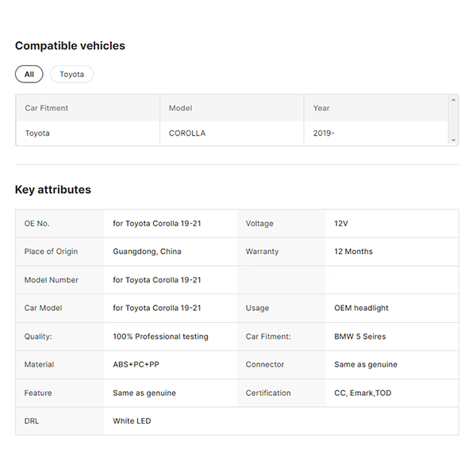Click the "Model" column header
476x476 pixels.
tap(180, 108)
